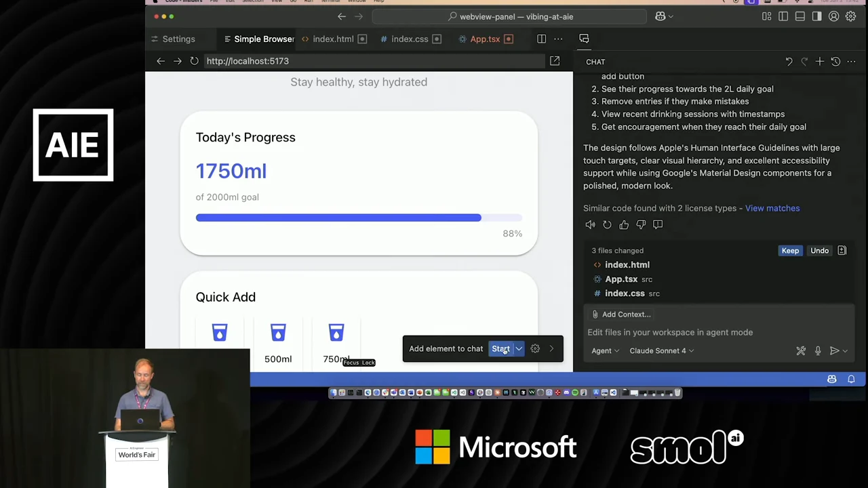
Task: Open changed file App.tsx in chat
Action: (621, 279)
